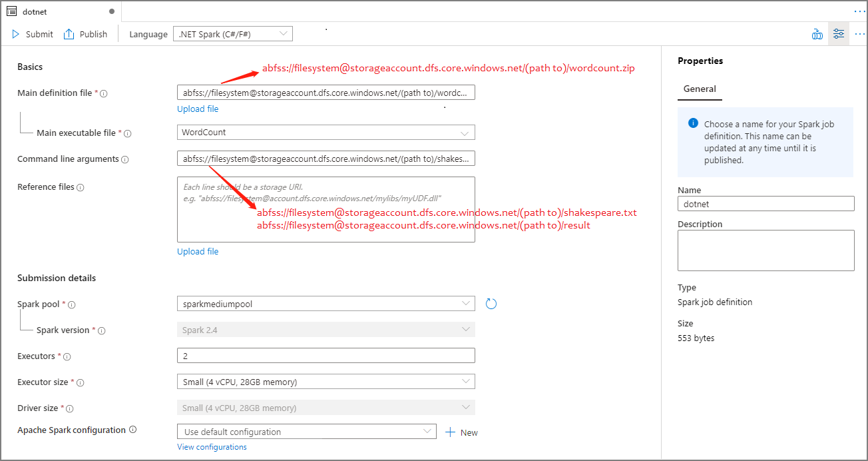Screen dimensions: 868x461
Task: Show info for Main definition file
Action: (x=103, y=93)
